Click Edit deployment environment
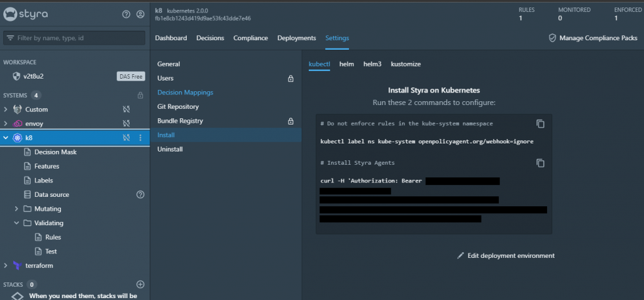This screenshot has width=644, height=300. coord(506,255)
